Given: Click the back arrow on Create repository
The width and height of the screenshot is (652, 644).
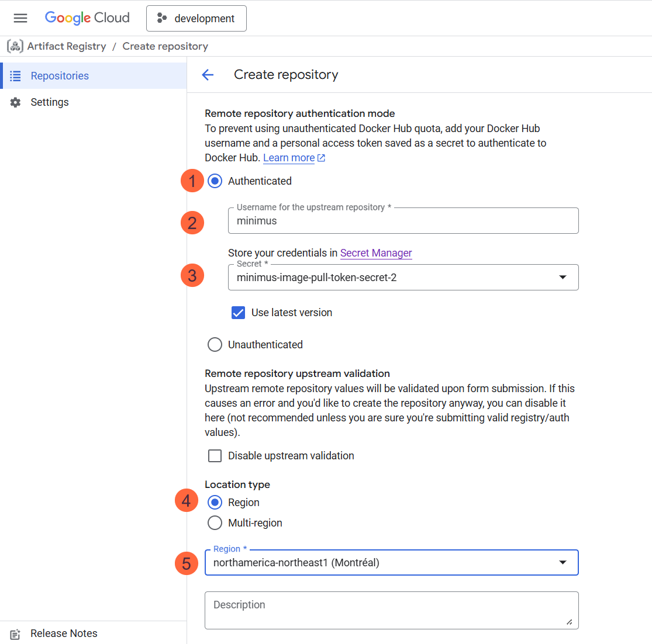Looking at the screenshot, I should pyautogui.click(x=208, y=74).
